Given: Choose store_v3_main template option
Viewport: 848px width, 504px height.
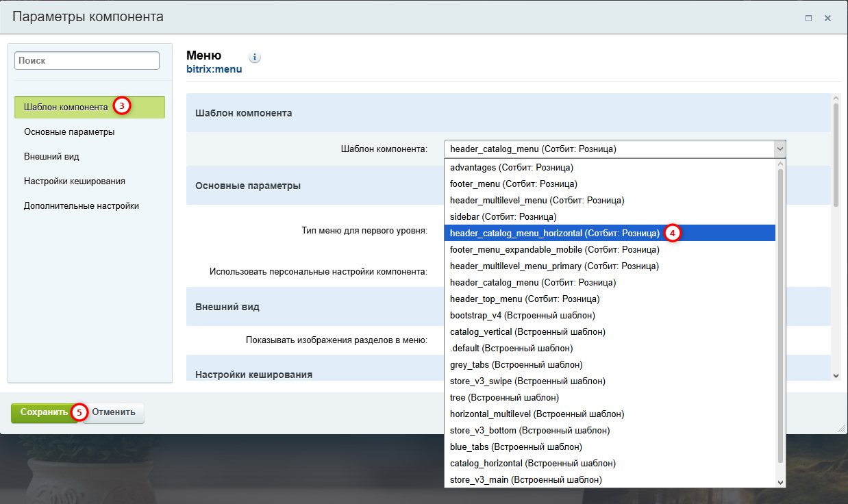Looking at the screenshot, I should 610,479.
